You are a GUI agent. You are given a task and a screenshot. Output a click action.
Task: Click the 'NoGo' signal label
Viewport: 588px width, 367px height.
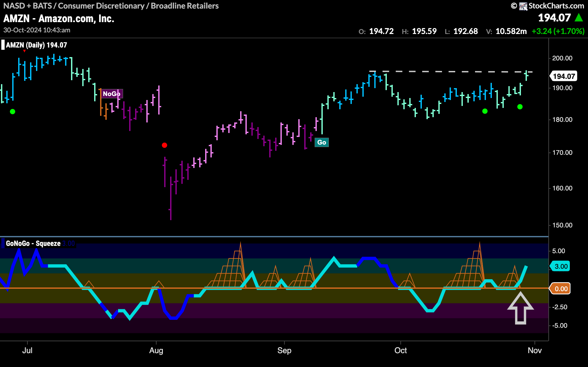111,94
